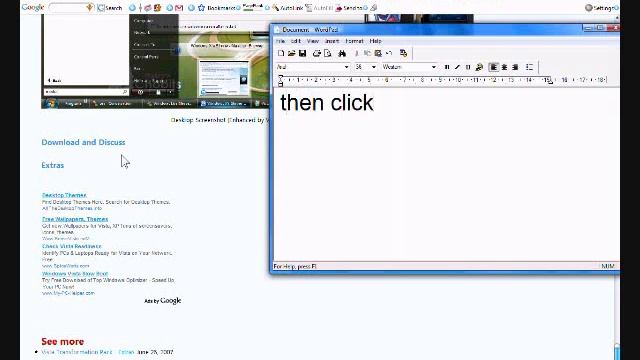This screenshot has height=360, width=640.
Task: Expand the font size 36 dropdown arrow
Action: click(373, 67)
